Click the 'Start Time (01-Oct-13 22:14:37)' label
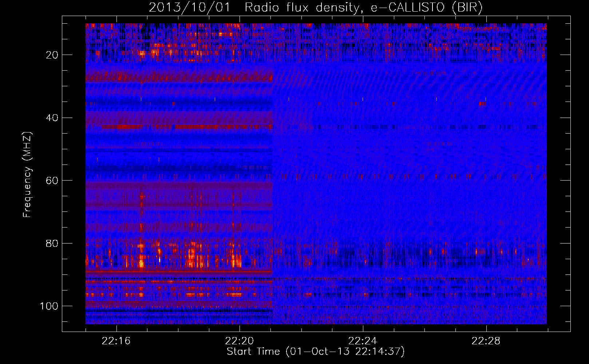The image size is (589, 364). (316, 352)
